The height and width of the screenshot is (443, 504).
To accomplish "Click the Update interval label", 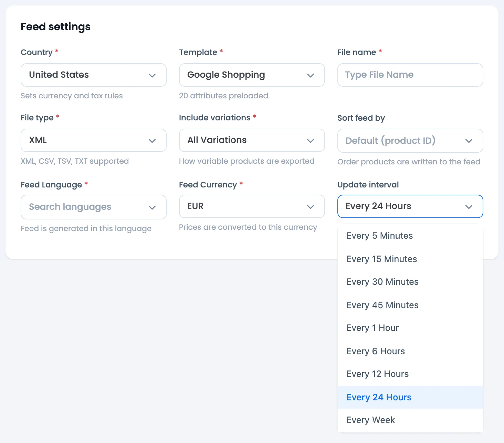I will click(x=368, y=185).
